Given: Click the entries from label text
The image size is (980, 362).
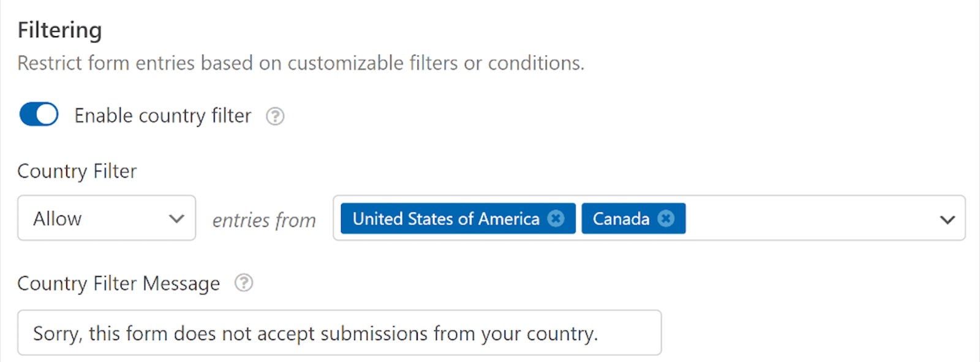Looking at the screenshot, I should [x=263, y=219].
